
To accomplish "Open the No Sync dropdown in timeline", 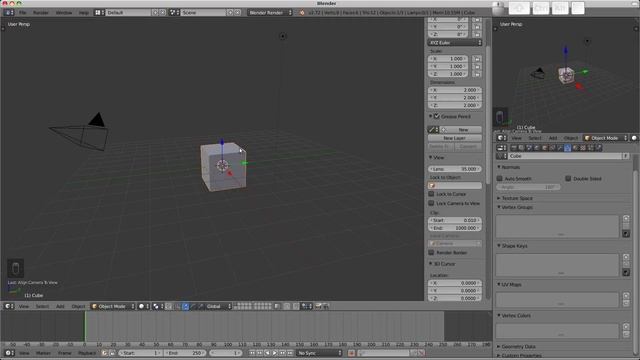I will [320, 353].
